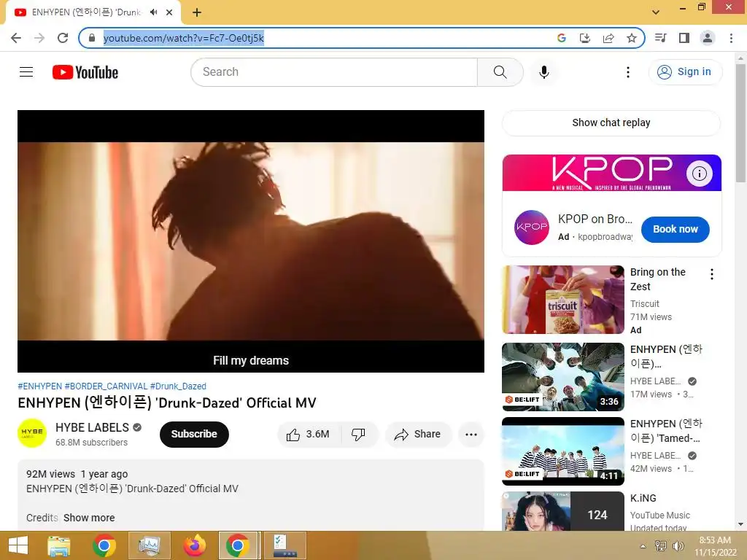Open the network tray icon

point(661,546)
